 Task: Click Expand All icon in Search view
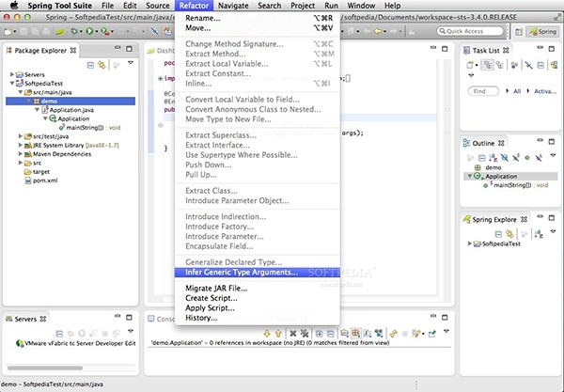[319, 334]
